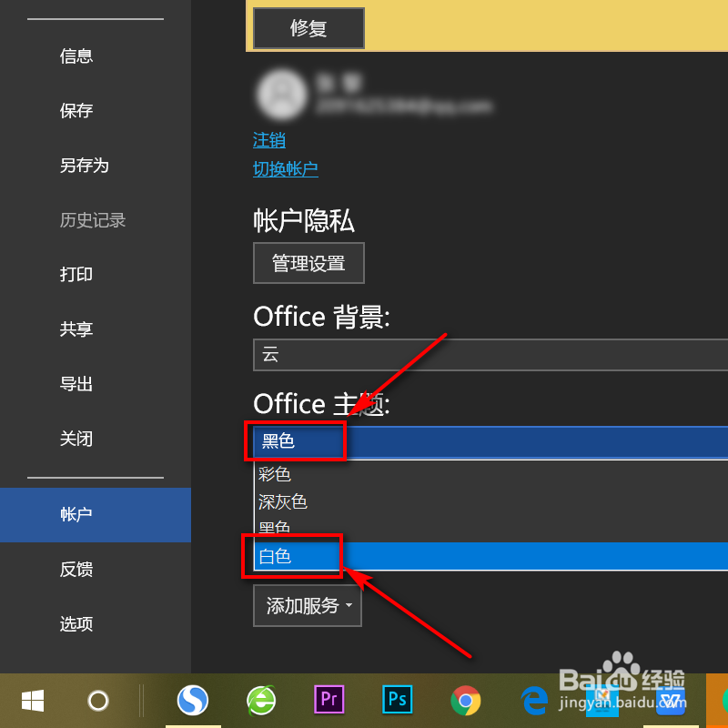Click 关闭 in the sidebar
The height and width of the screenshot is (728, 728).
pos(76,439)
